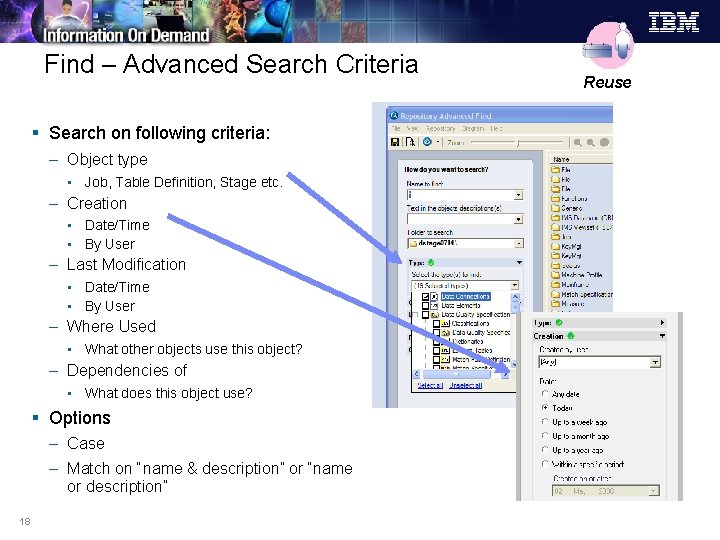Open the Diagram menu
Image resolution: width=720 pixels, height=540 pixels.
472,129
